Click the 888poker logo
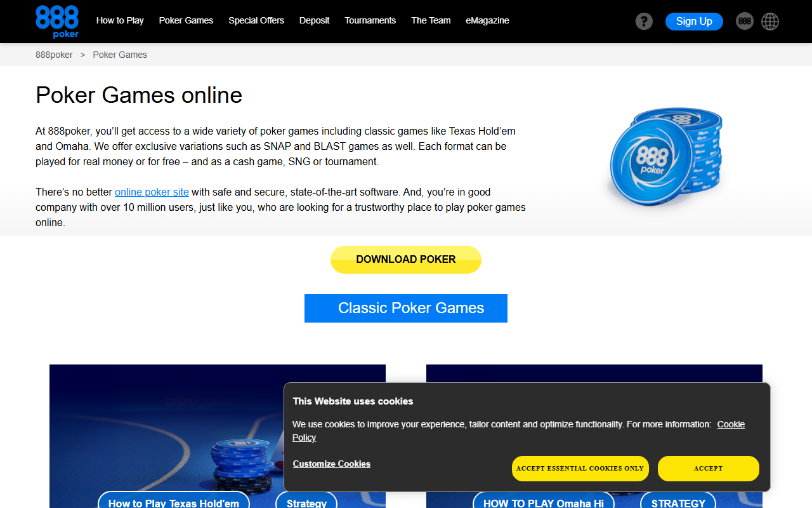 click(x=57, y=22)
